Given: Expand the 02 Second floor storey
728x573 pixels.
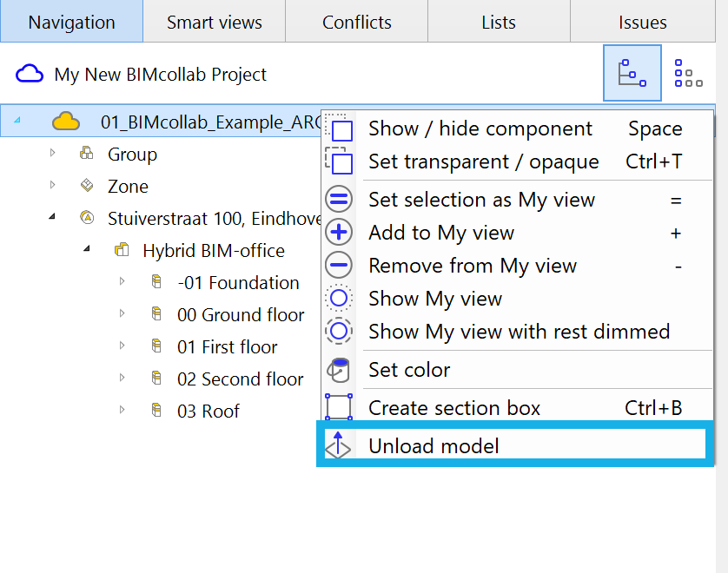Looking at the screenshot, I should [122, 378].
